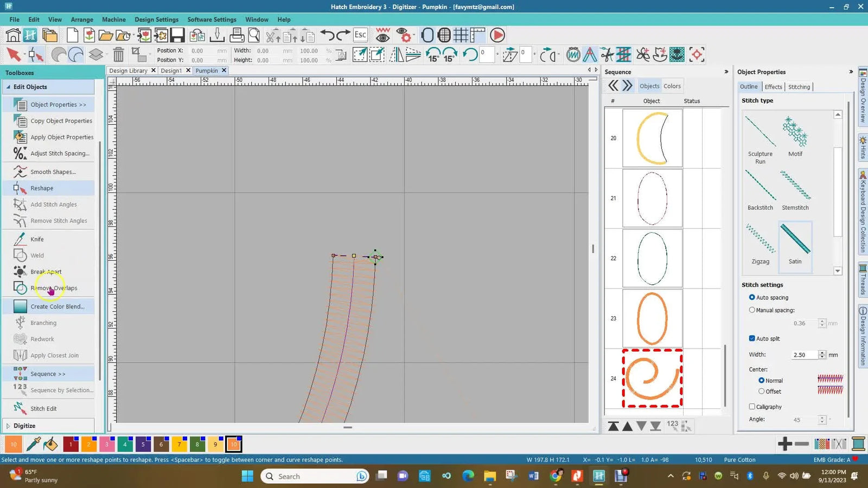Viewport: 868px width, 488px height.
Task: Click the Show grid icon
Action: click(461, 35)
